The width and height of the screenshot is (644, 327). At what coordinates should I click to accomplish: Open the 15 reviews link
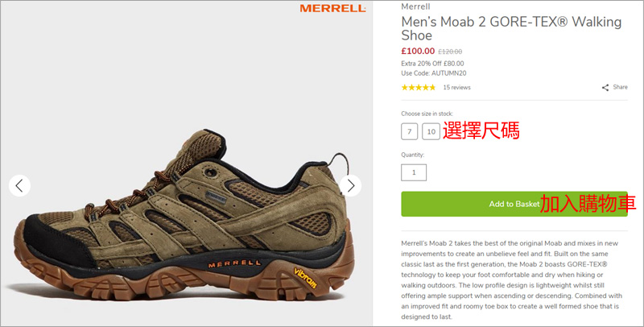tap(456, 88)
